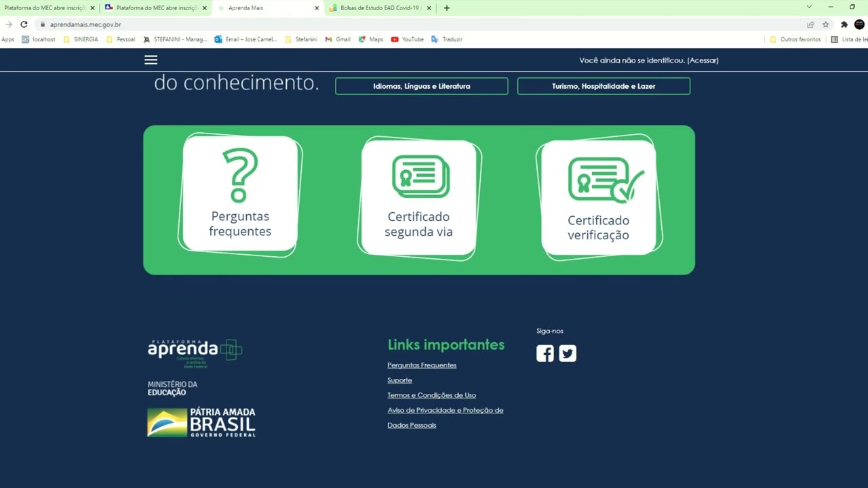Open the extensions puzzle icon
This screenshot has height=488, width=868.
(x=844, y=24)
